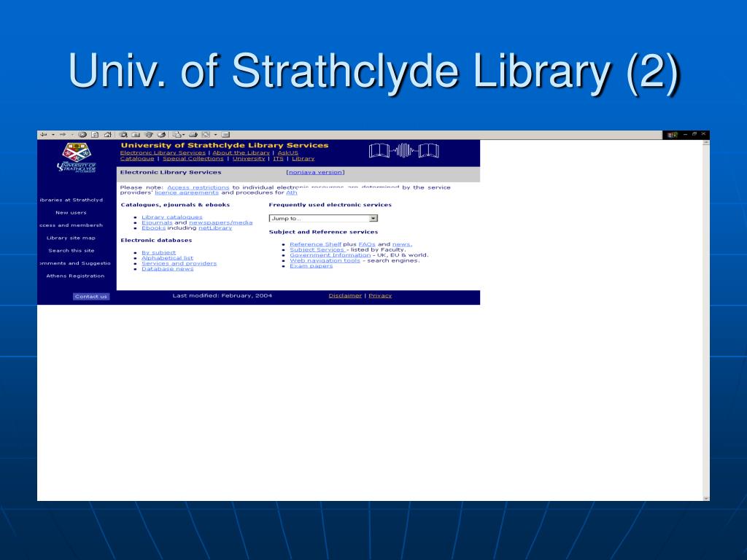Go to the Home page icon
This screenshot has height=560, width=747.
point(108,135)
